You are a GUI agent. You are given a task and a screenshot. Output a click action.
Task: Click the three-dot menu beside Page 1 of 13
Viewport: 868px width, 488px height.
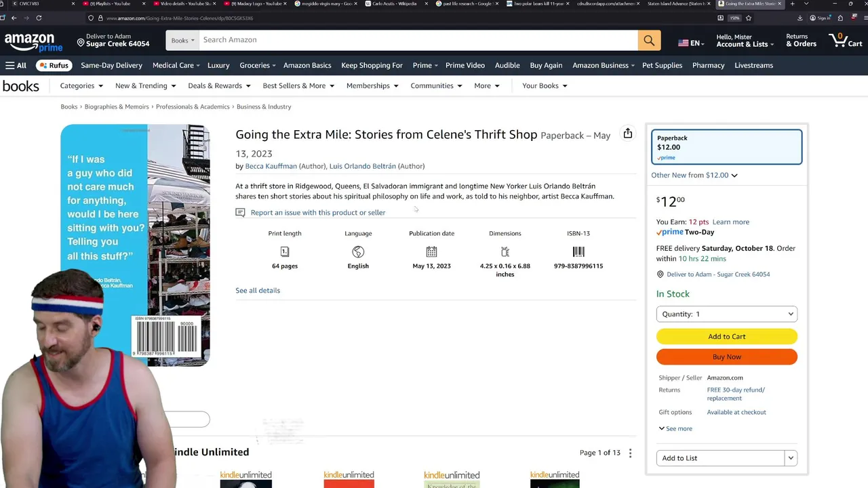pyautogui.click(x=630, y=453)
